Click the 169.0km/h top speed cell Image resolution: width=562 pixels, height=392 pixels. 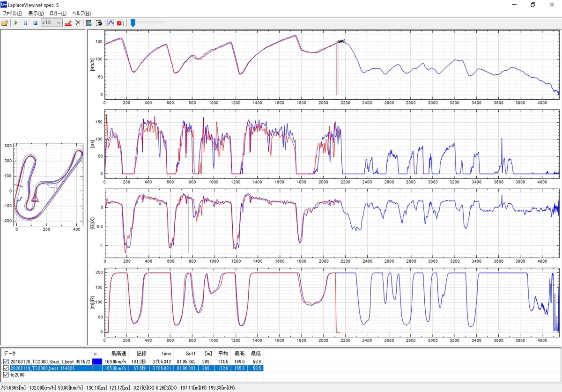tap(116, 362)
